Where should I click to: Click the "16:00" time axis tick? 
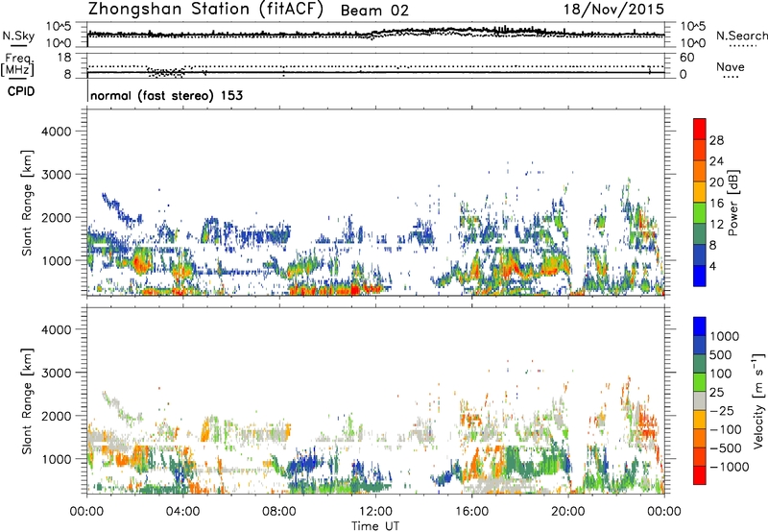coord(471,512)
